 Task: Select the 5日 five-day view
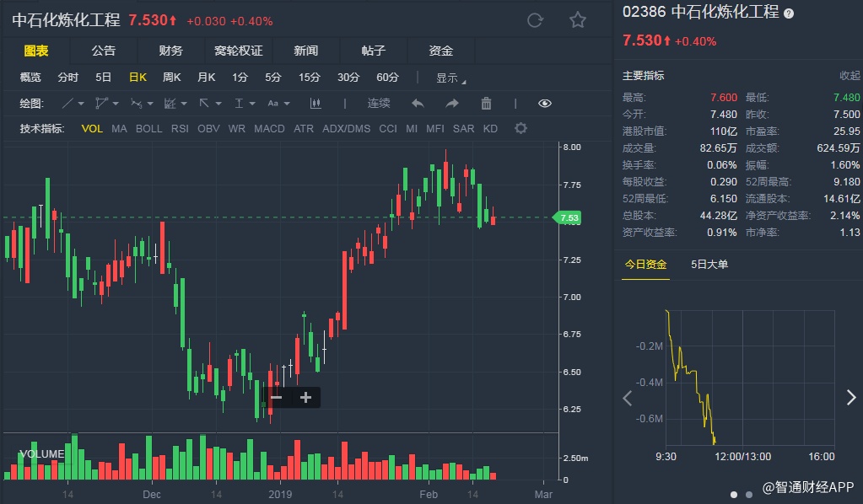coord(103,78)
